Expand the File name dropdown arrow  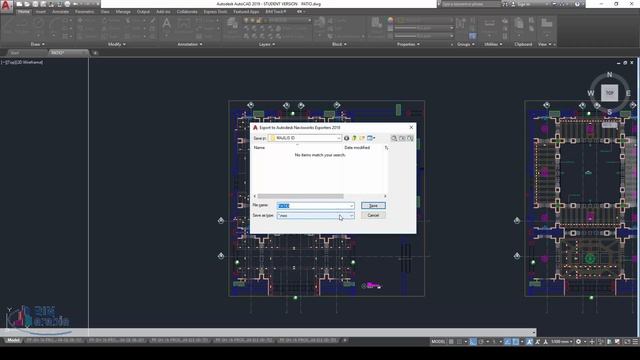pyautogui.click(x=351, y=206)
